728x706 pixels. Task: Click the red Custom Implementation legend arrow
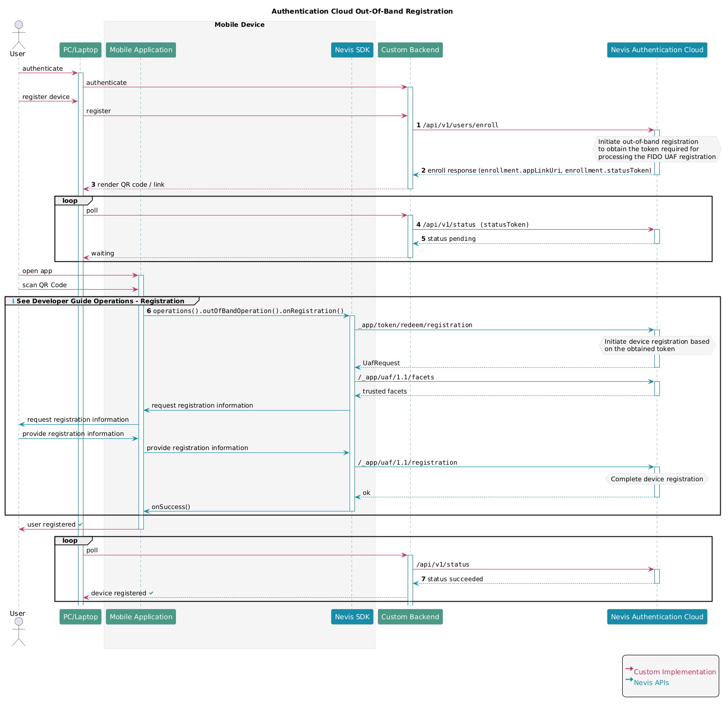(x=629, y=668)
